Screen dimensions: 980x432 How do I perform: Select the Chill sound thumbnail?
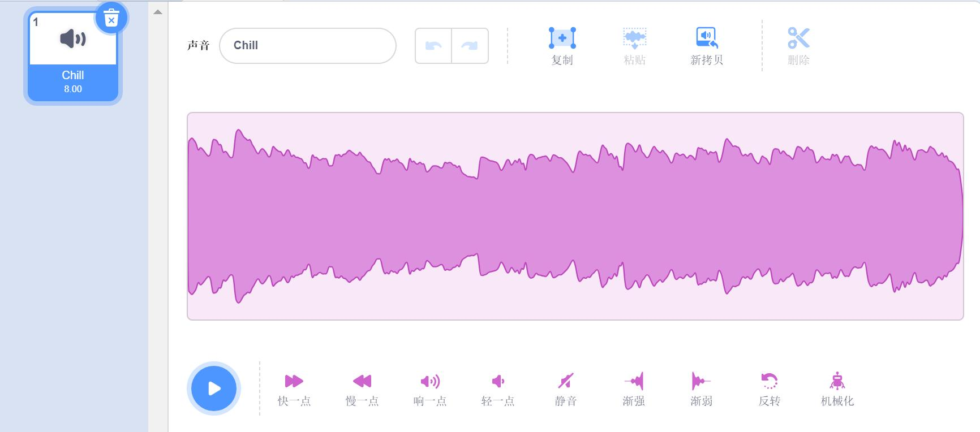(x=72, y=54)
